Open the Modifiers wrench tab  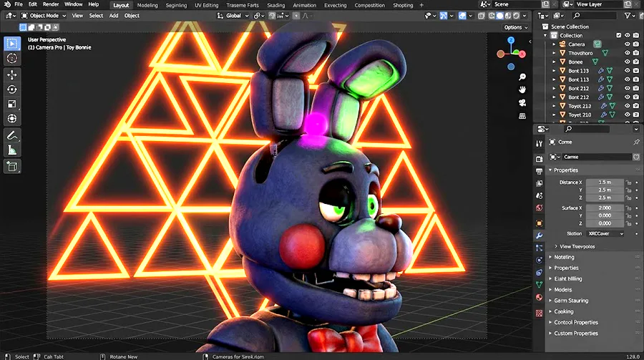click(x=540, y=235)
